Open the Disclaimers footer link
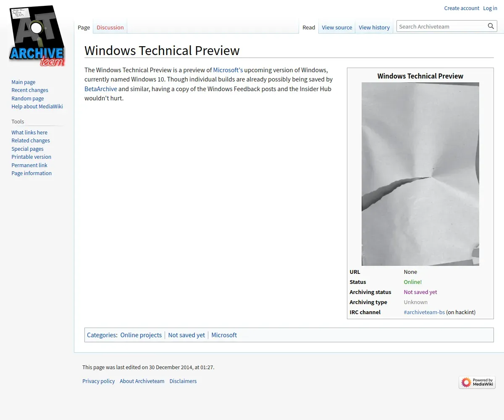The height and width of the screenshot is (420, 504). [x=183, y=381]
